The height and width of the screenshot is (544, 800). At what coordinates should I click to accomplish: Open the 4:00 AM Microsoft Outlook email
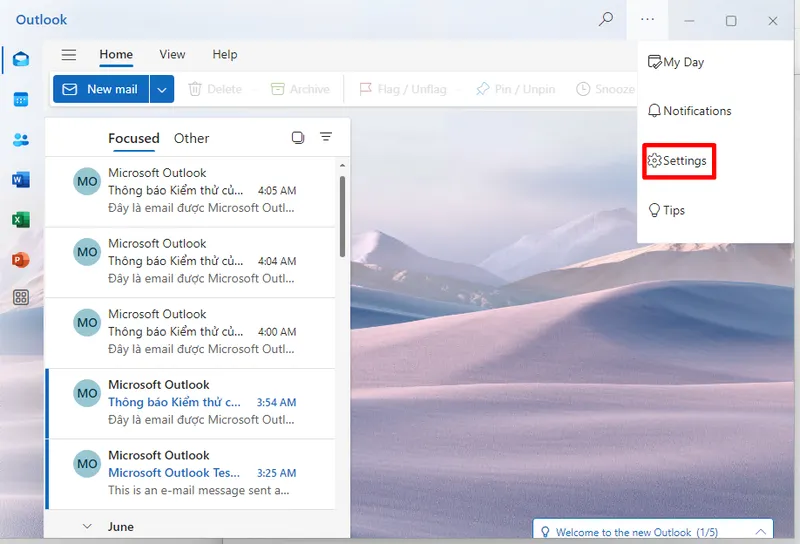click(x=191, y=332)
